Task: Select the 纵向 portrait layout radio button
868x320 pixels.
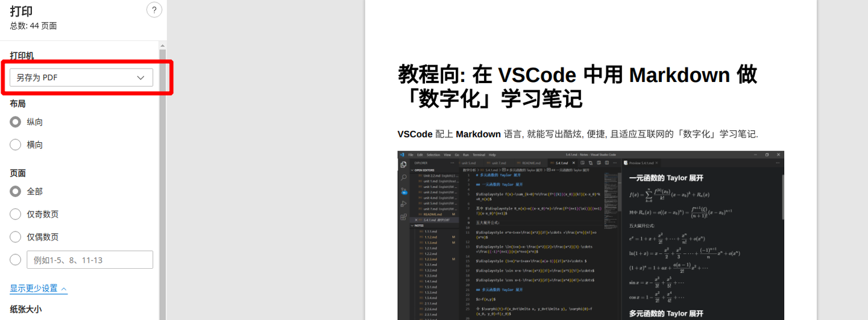Action: click(16, 122)
